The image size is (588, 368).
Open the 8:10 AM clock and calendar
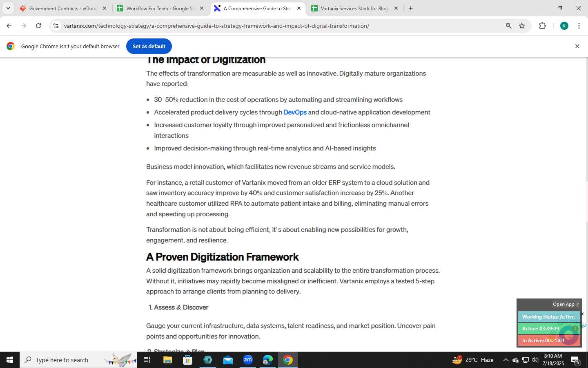(553, 360)
